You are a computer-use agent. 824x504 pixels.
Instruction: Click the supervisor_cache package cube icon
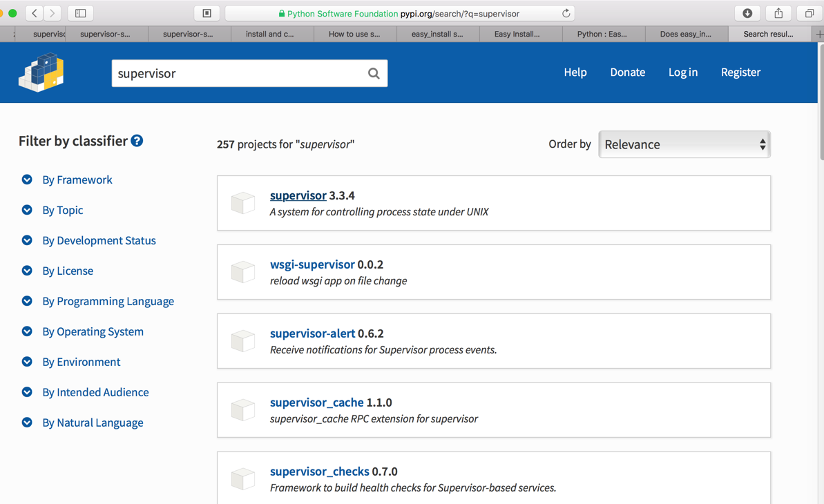(x=243, y=410)
